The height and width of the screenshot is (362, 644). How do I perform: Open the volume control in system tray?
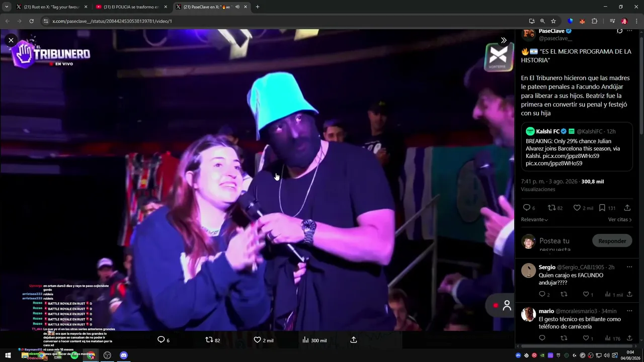pyautogui.click(x=606, y=355)
